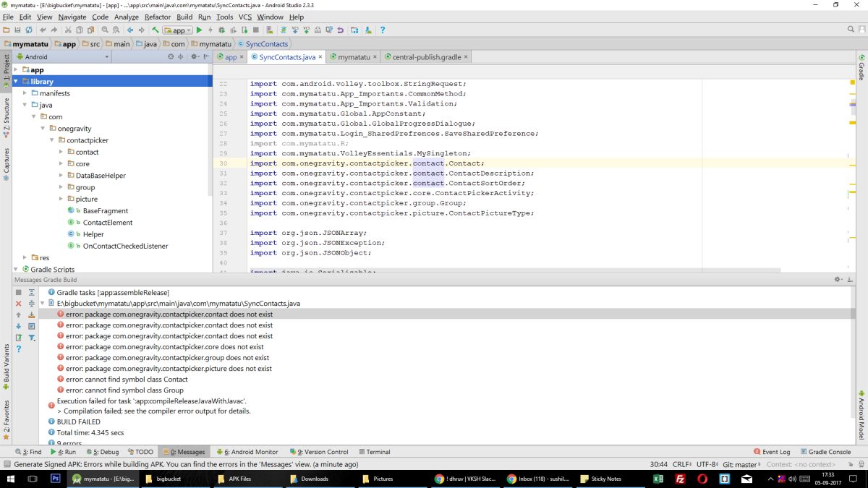Screen dimensions: 868x488
Task: Click the Collapse All icon in Messages
Action: [32, 304]
